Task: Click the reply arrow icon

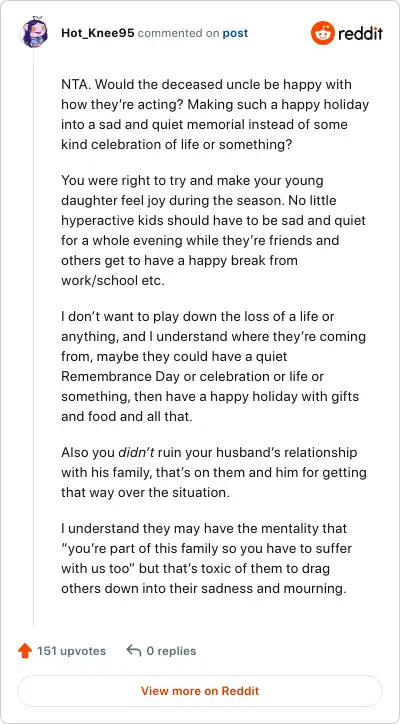Action: (133, 651)
